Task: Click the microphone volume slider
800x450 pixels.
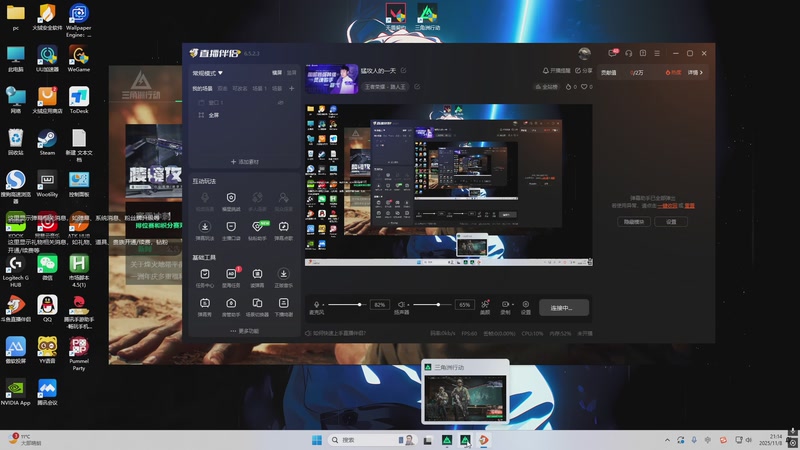Action: point(347,305)
